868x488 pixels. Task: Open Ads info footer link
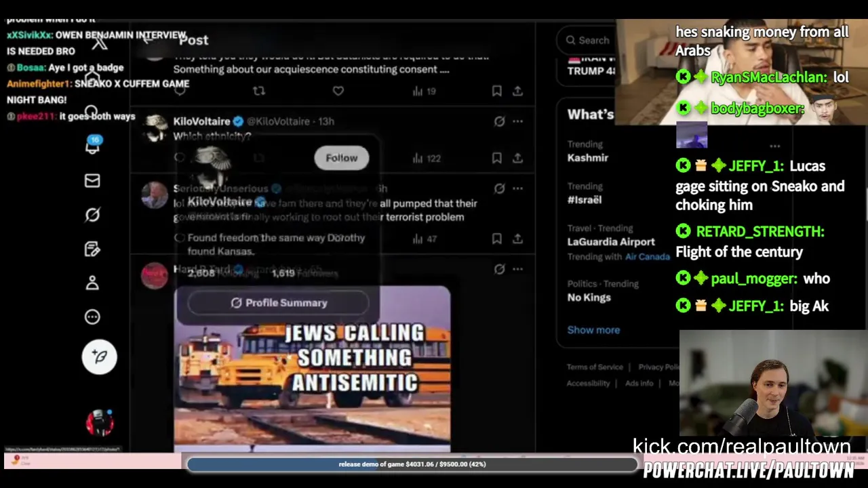(x=639, y=383)
